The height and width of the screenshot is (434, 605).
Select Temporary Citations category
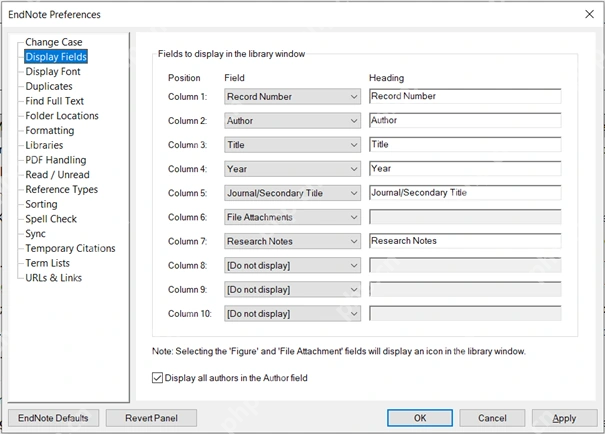[x=70, y=248]
